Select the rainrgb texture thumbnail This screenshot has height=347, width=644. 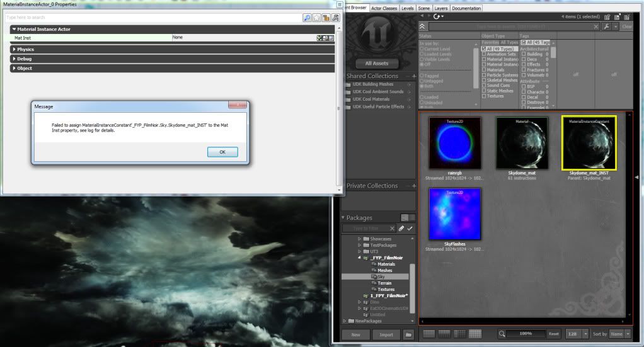pos(455,143)
